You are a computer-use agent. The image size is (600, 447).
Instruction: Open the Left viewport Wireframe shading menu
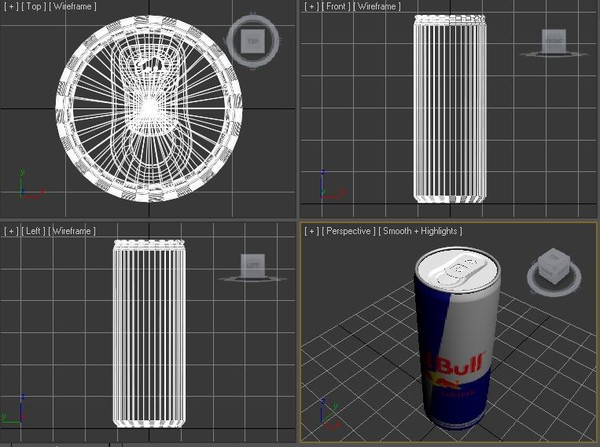[x=72, y=231]
